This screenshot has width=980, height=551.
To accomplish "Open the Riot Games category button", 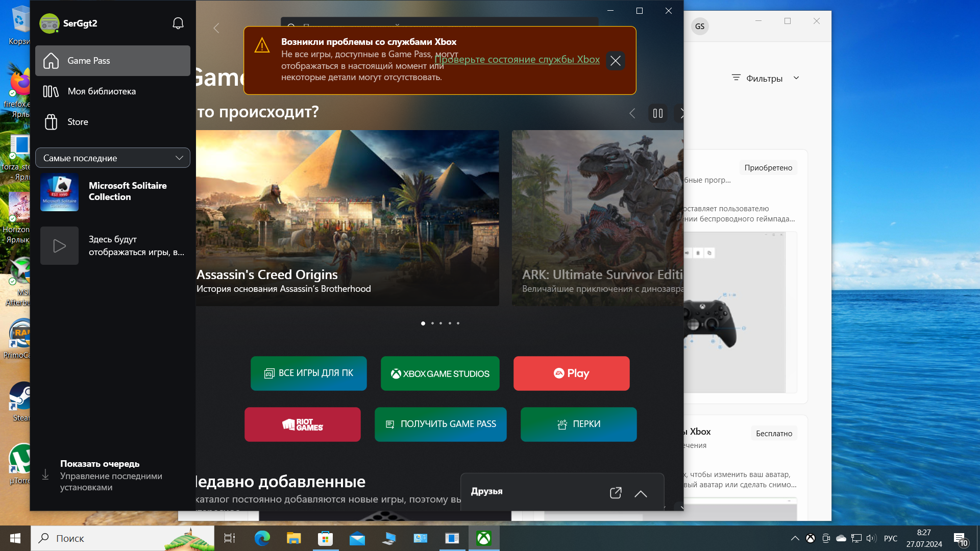I will tap(302, 424).
